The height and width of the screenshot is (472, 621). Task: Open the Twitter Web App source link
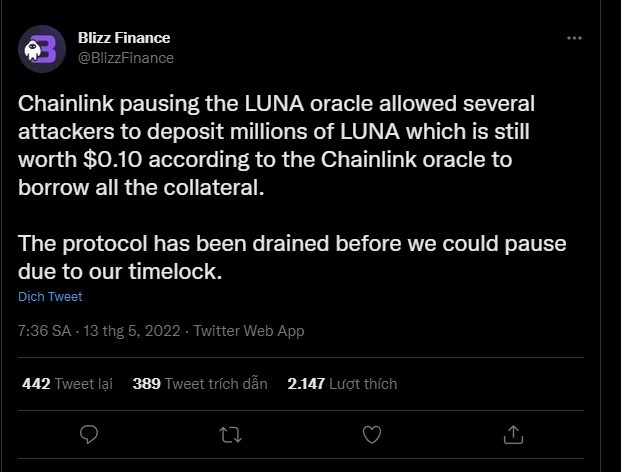click(249, 331)
